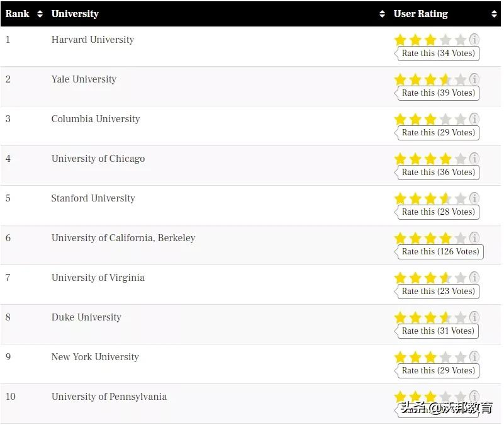Image resolution: width=504 pixels, height=425 pixels.
Task: Click the User Rating column header
Action: [421, 14]
